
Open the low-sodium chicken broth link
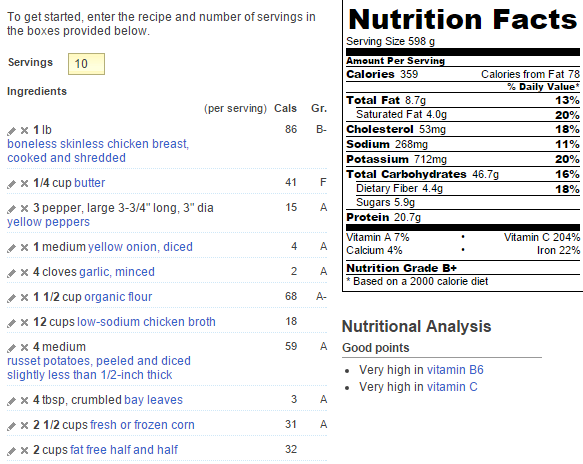point(146,322)
